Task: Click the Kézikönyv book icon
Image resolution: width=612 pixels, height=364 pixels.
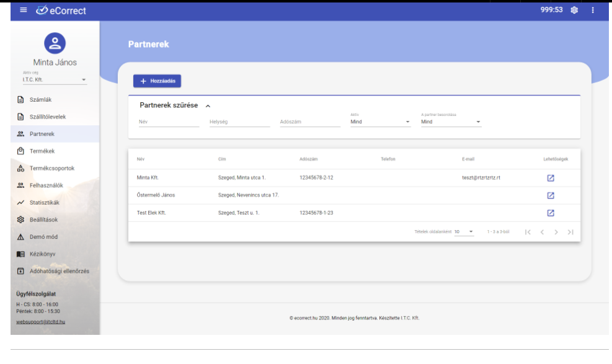Action: click(20, 254)
